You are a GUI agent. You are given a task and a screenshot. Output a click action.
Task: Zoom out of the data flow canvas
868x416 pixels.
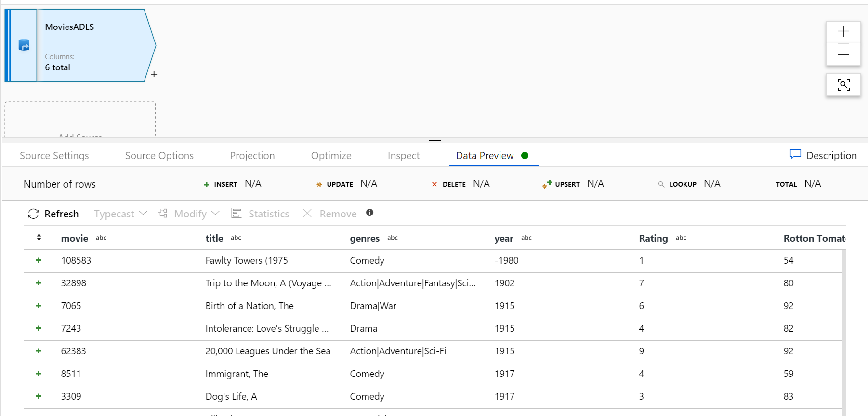(x=843, y=54)
